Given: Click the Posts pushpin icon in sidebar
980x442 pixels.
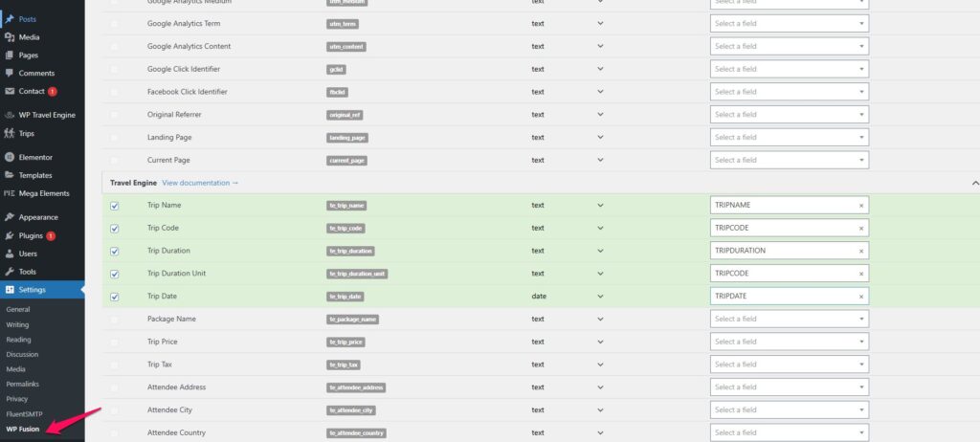Looking at the screenshot, I should point(10,19).
